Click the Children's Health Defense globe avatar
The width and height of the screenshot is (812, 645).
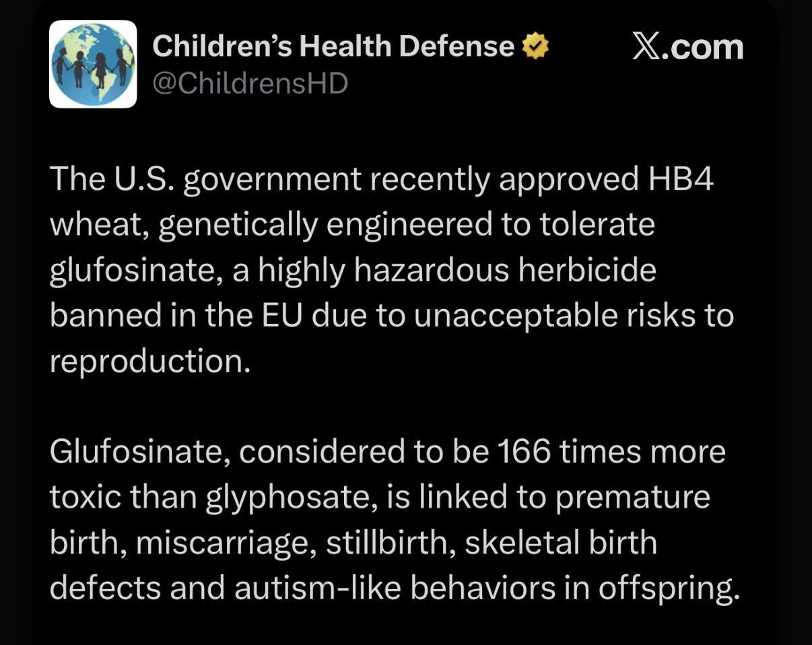click(93, 65)
